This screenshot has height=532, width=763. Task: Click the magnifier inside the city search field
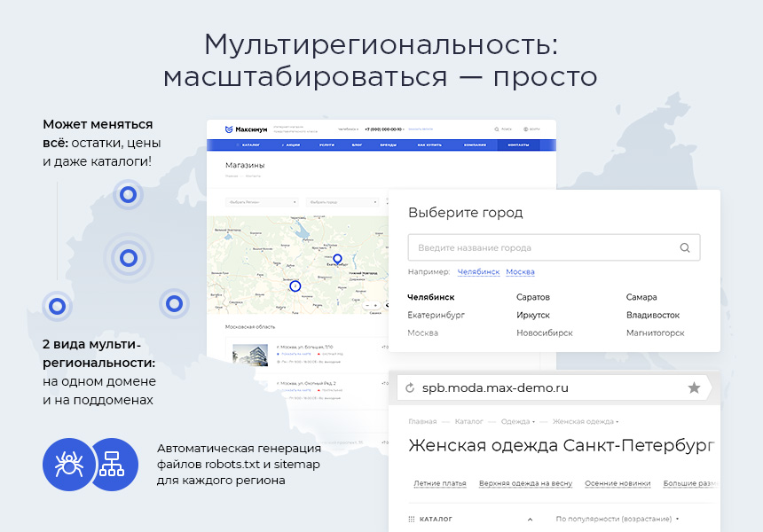pos(684,247)
